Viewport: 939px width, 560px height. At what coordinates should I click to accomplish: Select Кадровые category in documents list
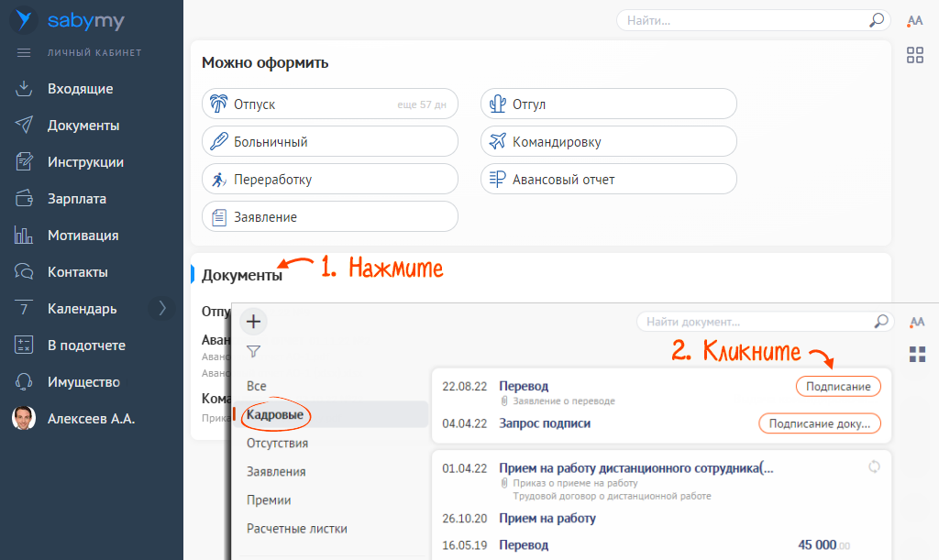coord(276,415)
